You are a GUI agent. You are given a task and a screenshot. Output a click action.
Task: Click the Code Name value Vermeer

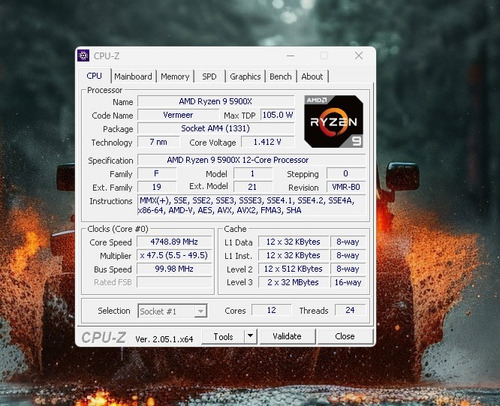178,115
